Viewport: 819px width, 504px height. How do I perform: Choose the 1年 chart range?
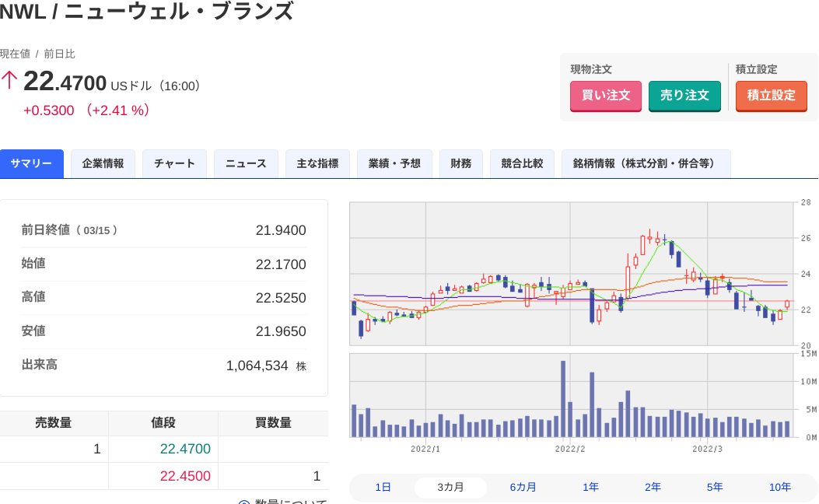pos(591,488)
